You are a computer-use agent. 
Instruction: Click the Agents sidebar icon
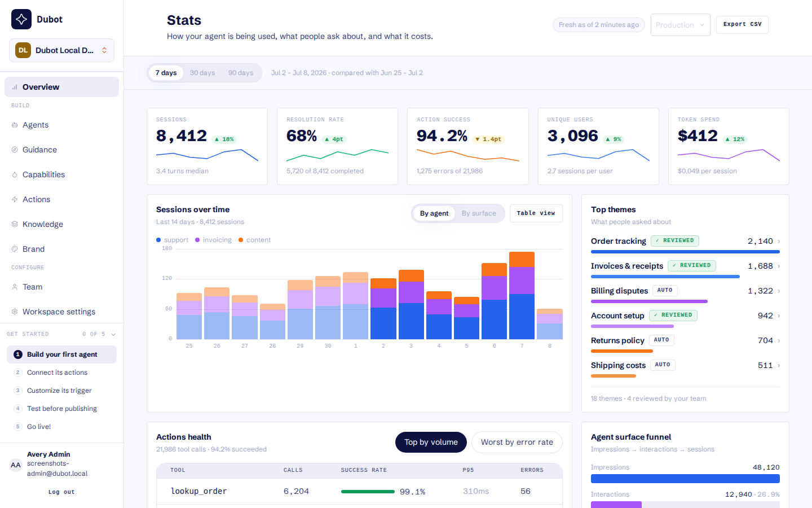coord(15,125)
